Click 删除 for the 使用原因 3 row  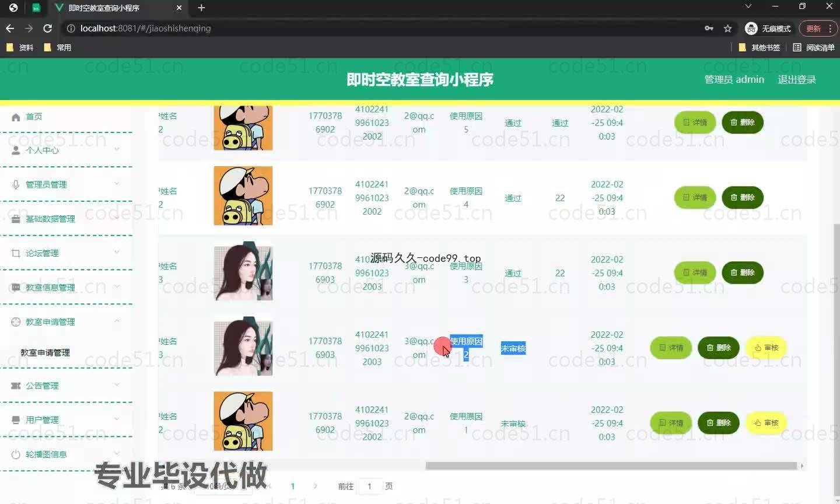click(743, 272)
